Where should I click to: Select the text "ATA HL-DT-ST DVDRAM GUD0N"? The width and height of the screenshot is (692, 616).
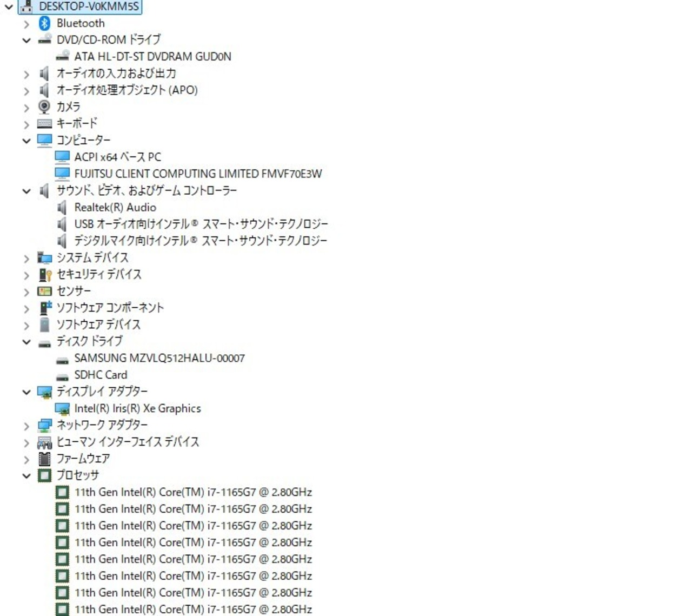coord(152,56)
